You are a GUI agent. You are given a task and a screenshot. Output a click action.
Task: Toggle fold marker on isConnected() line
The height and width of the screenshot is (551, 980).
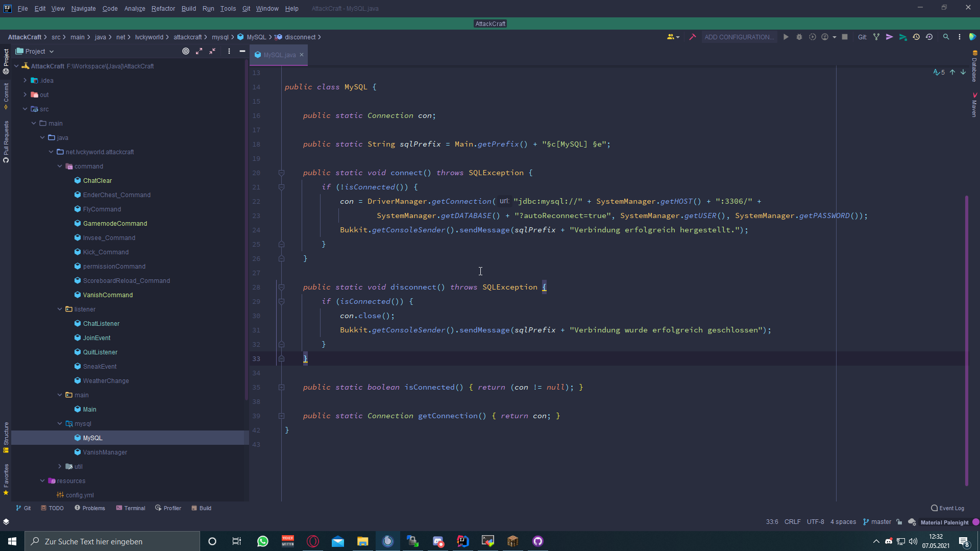pos(281,387)
